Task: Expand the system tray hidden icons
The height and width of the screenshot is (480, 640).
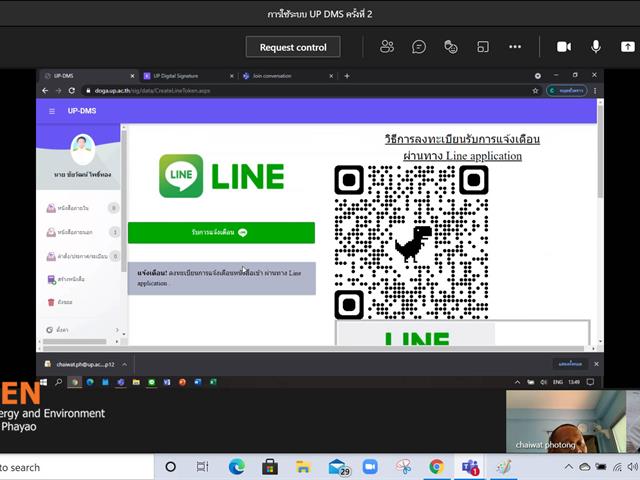Action: click(569, 467)
